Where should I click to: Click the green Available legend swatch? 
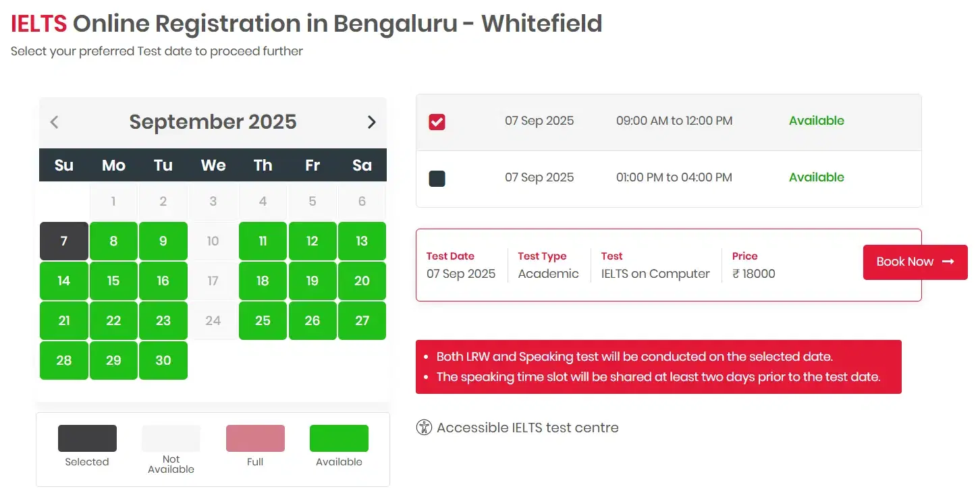click(x=339, y=437)
